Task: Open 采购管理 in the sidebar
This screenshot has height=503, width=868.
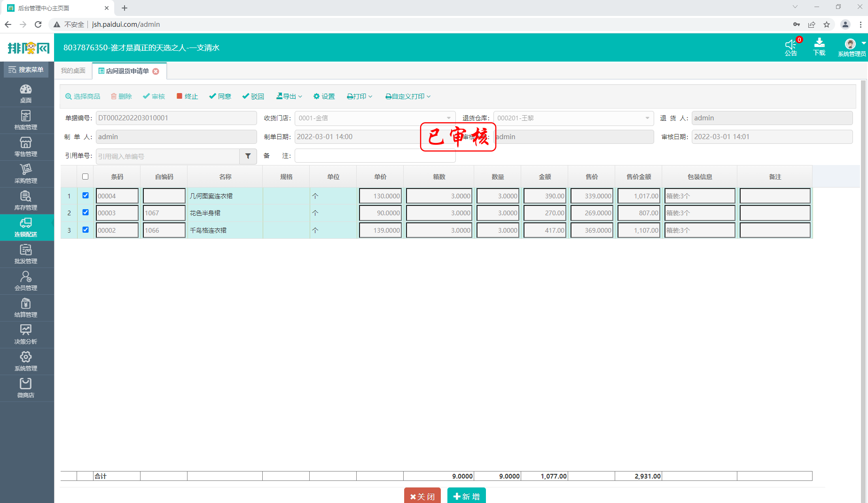Action: [x=26, y=174]
